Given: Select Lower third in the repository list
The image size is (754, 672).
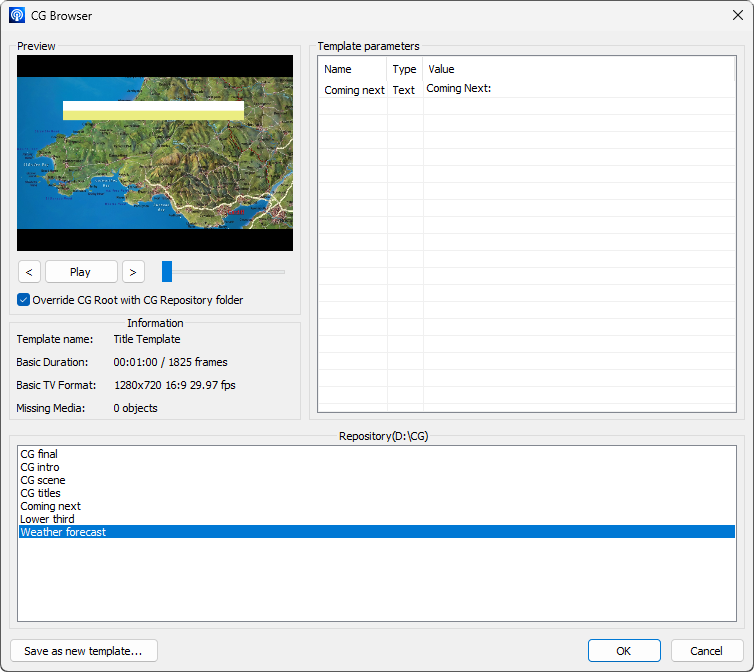Looking at the screenshot, I should point(377,519).
